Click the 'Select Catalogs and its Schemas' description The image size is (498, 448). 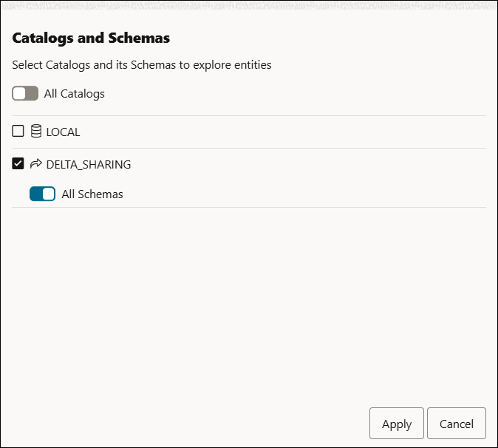tap(142, 65)
